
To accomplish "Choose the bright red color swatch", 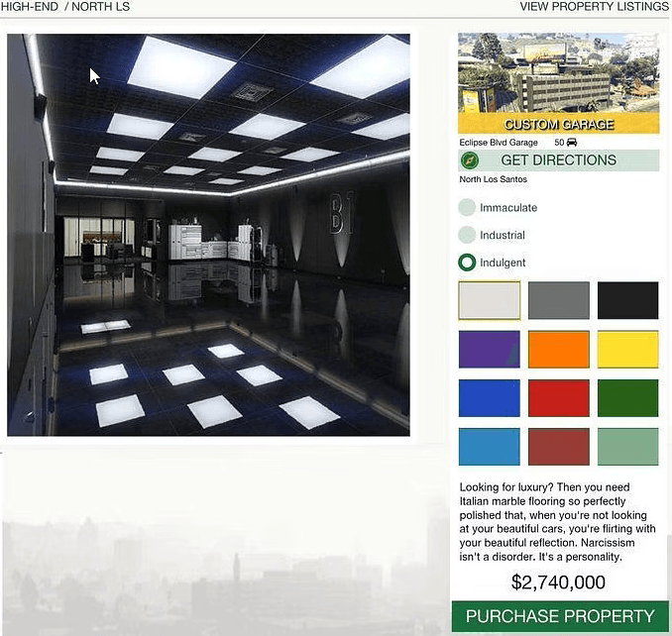I will 558,398.
